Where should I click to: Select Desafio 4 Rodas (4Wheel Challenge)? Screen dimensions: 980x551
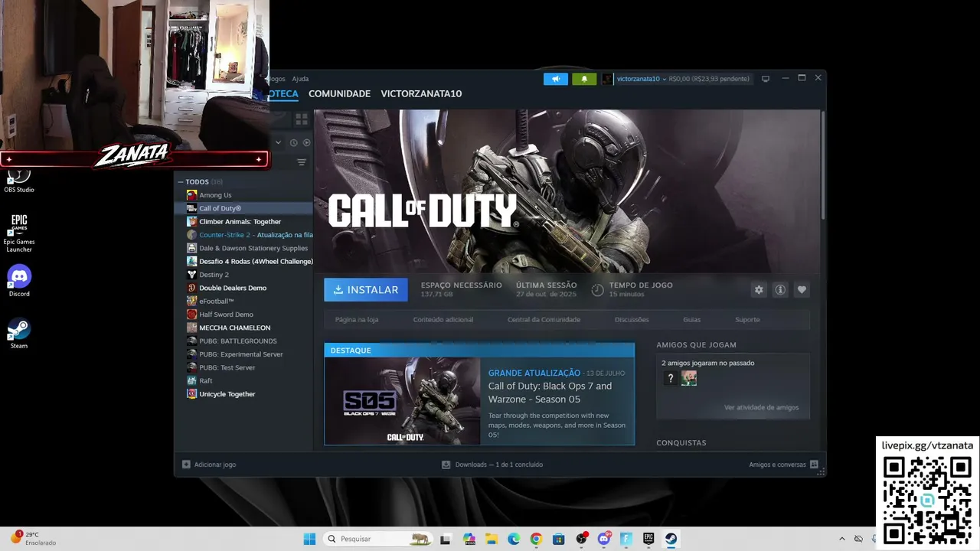click(256, 262)
